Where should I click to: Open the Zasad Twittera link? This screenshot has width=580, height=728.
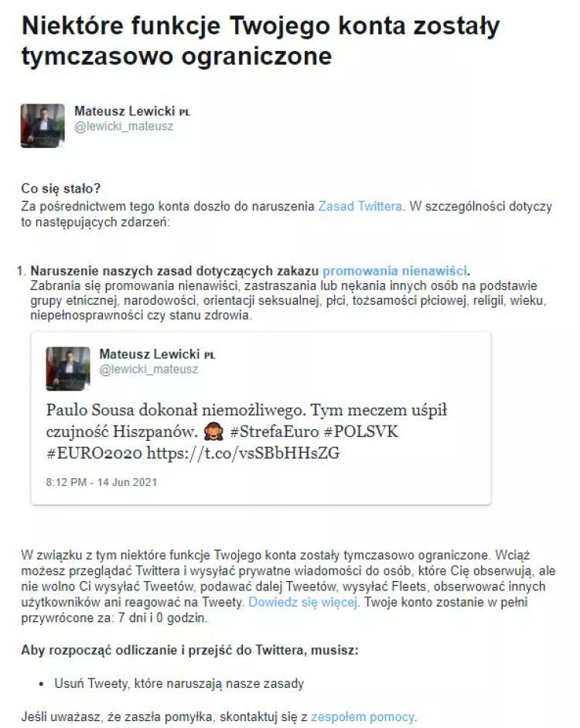tap(360, 206)
